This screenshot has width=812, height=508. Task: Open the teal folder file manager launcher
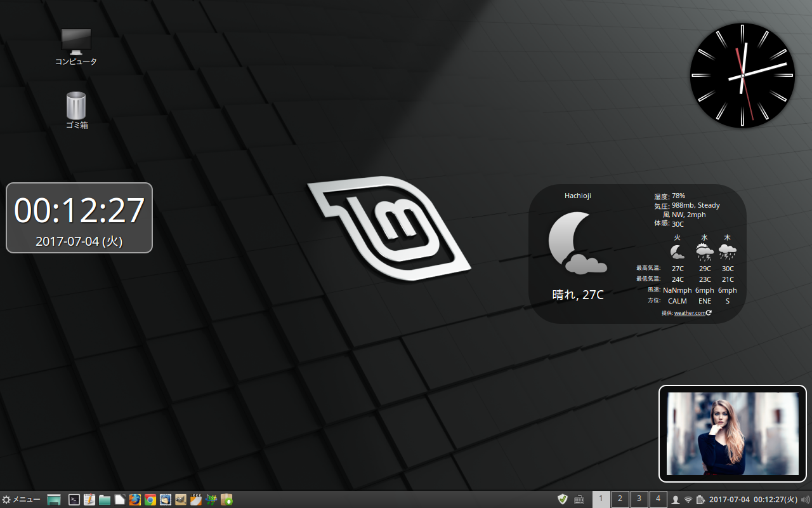point(105,500)
